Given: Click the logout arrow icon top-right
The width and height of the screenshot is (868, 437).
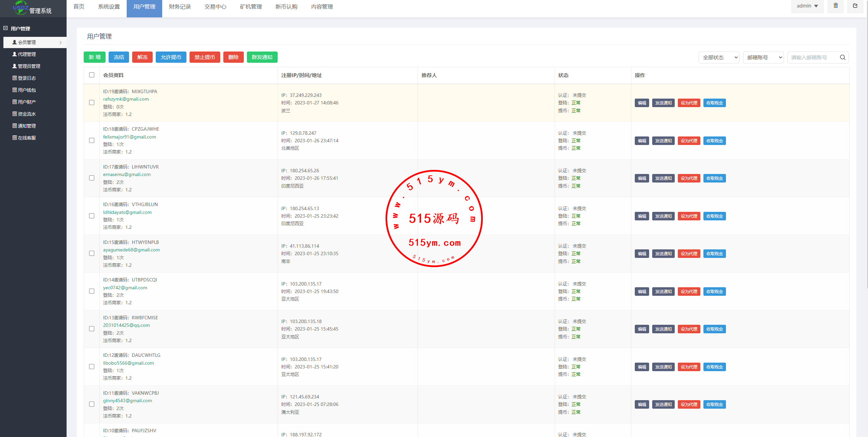Looking at the screenshot, I should [x=855, y=6].
